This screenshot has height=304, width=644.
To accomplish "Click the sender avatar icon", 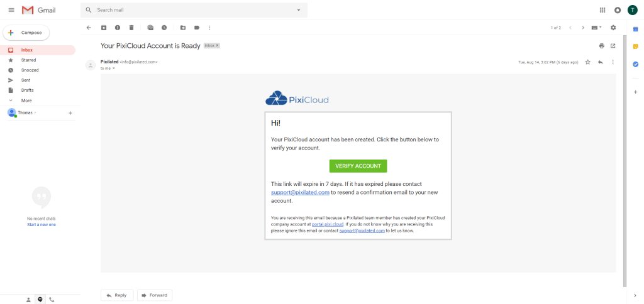I will pos(91,65).
